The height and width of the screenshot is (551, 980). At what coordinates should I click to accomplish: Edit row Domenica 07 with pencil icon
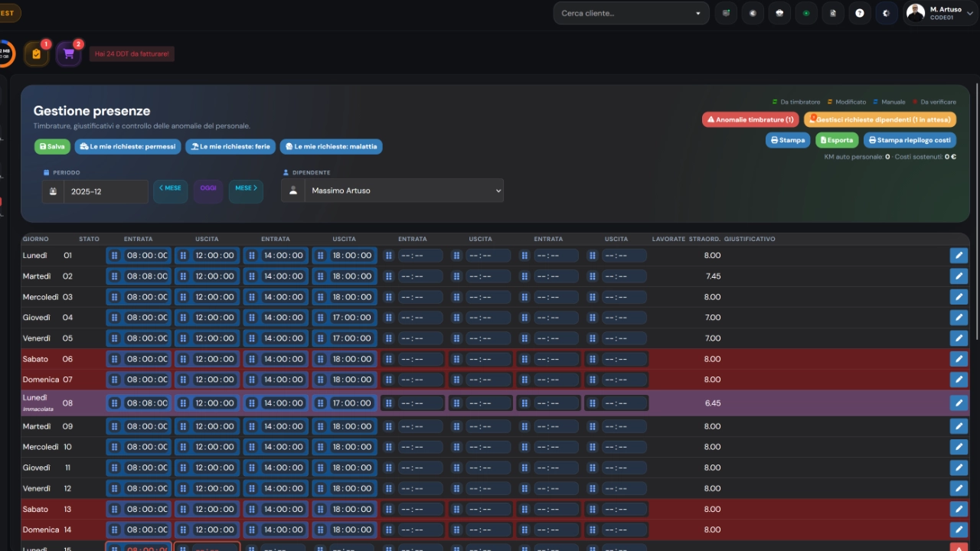pyautogui.click(x=958, y=380)
